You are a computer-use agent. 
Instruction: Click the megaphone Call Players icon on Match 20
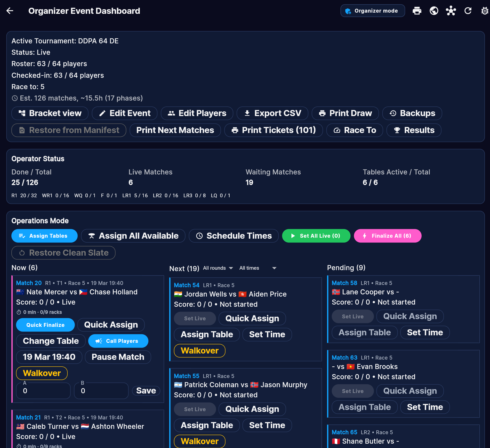[x=98, y=341]
